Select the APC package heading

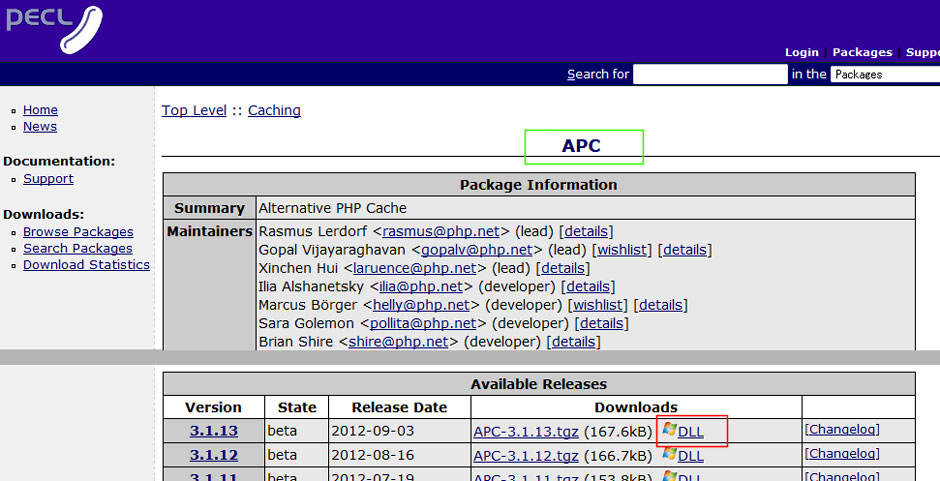point(581,146)
